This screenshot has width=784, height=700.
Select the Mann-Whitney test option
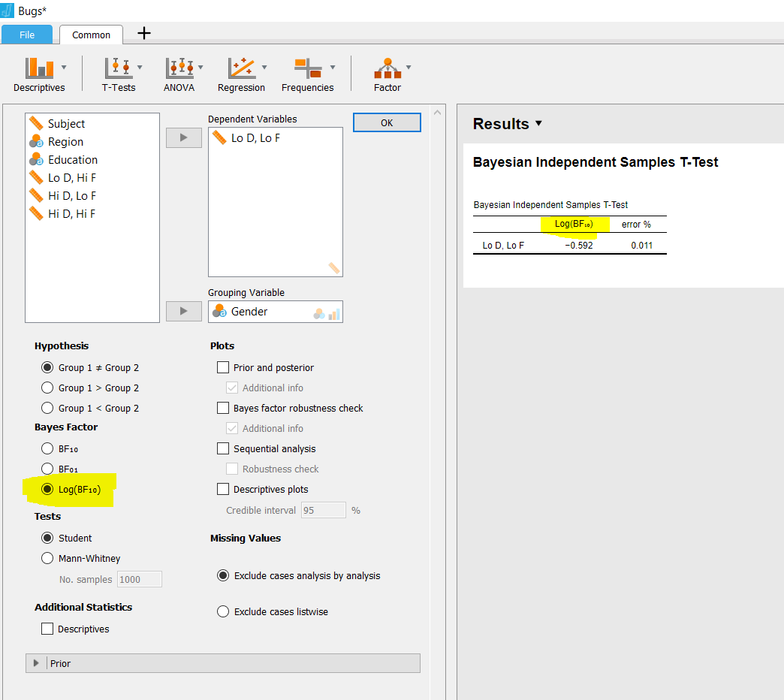[x=47, y=558]
